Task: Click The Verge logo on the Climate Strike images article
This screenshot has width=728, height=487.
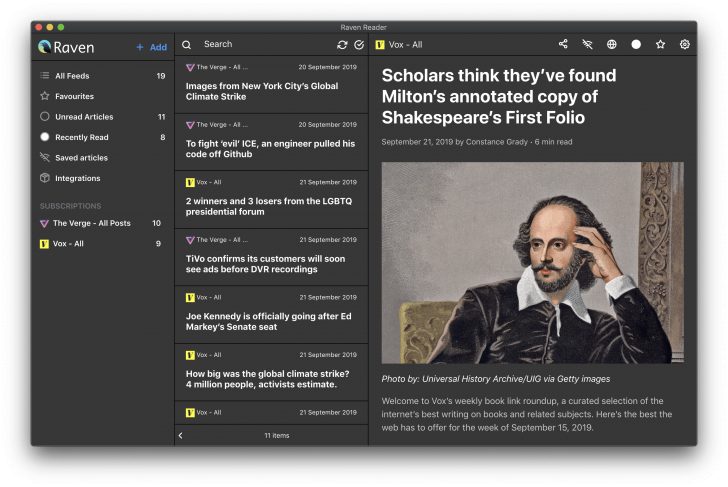Action: (190, 67)
